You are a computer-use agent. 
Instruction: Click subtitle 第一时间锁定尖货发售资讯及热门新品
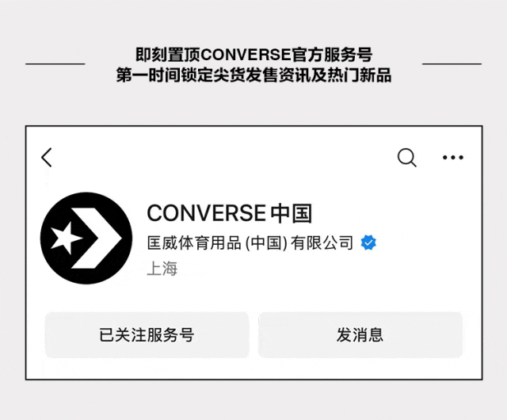pos(253,74)
